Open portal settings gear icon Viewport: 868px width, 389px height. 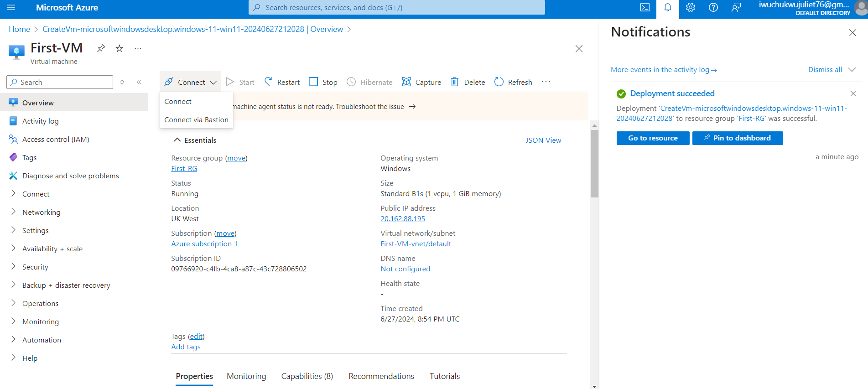[691, 8]
